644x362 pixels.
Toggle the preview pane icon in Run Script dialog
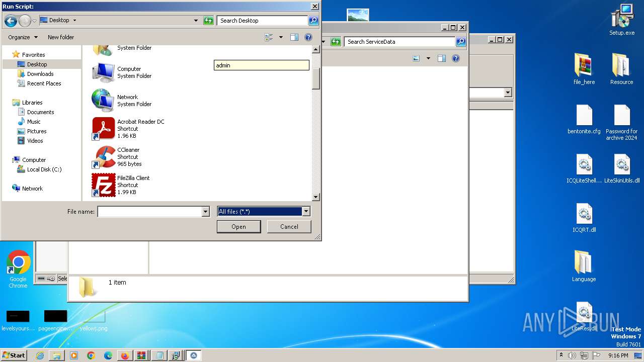coord(294,37)
